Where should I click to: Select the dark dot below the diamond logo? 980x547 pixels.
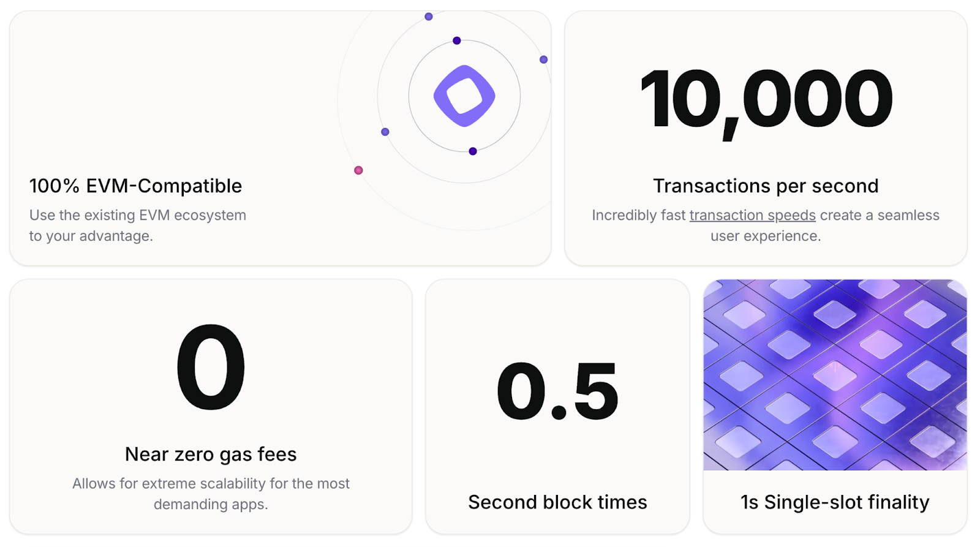pyautogui.click(x=472, y=151)
